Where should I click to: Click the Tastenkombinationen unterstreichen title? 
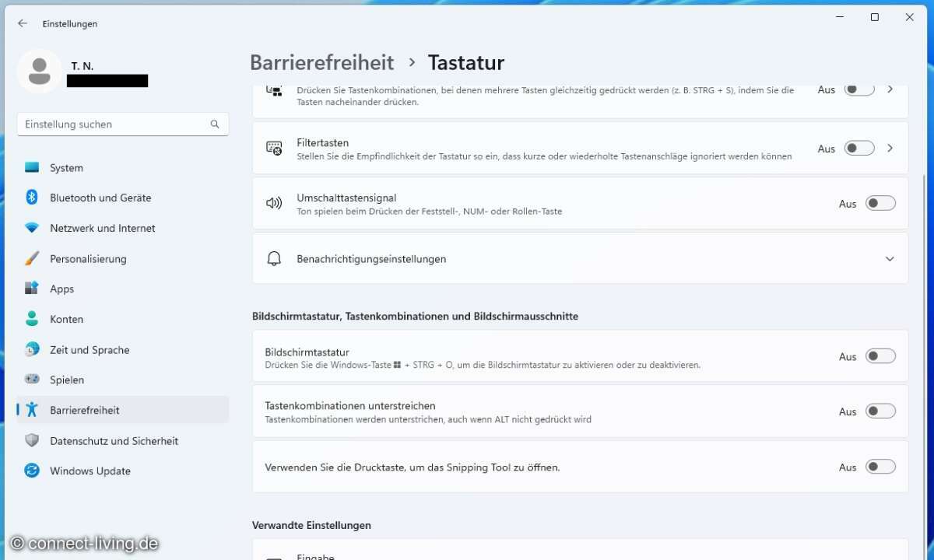[x=349, y=406]
